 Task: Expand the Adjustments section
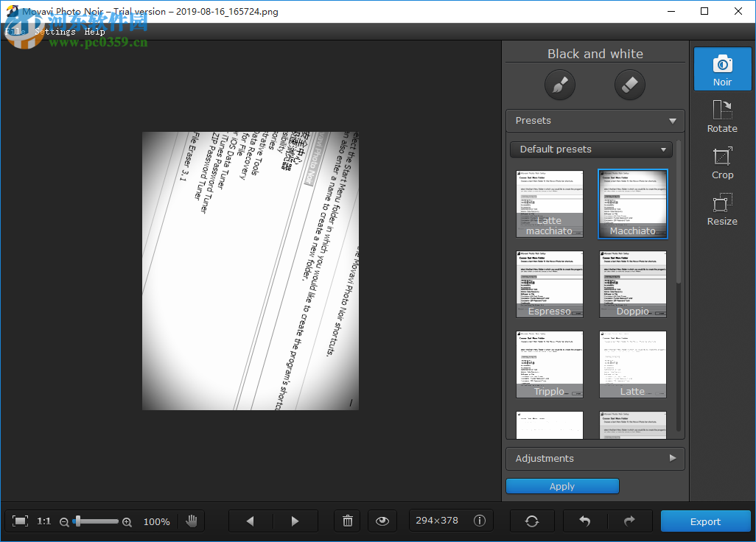(x=595, y=458)
